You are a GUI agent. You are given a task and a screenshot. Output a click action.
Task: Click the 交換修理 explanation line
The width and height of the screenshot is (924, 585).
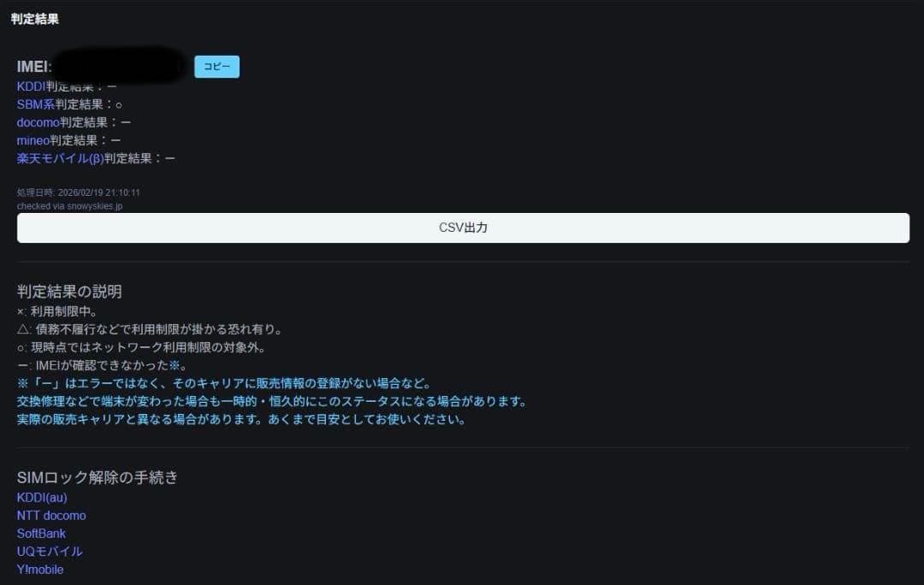coord(272,400)
